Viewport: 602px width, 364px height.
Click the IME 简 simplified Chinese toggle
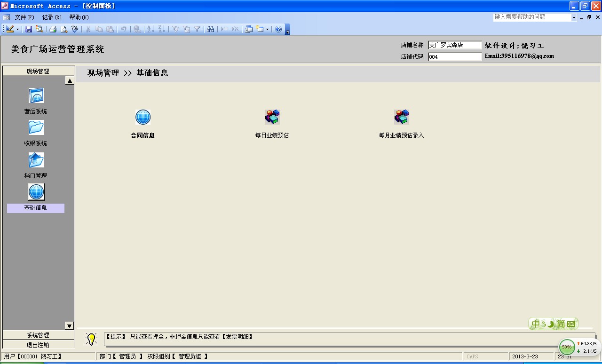(561, 324)
